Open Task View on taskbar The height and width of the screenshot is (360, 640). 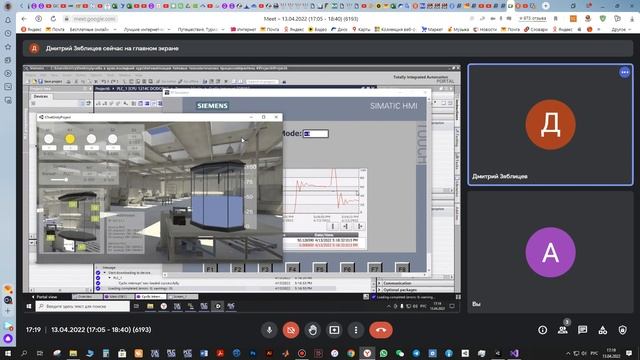40,353
